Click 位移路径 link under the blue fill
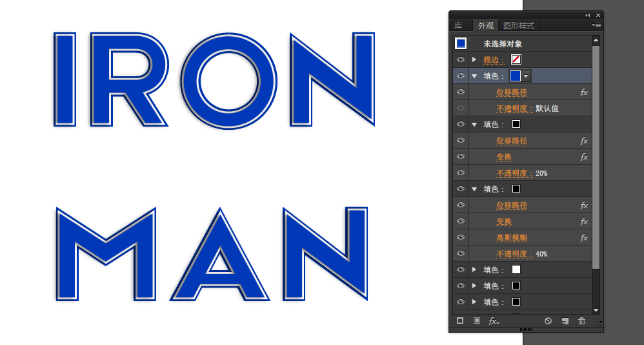Image resolution: width=644 pixels, height=345 pixels. pos(511,92)
